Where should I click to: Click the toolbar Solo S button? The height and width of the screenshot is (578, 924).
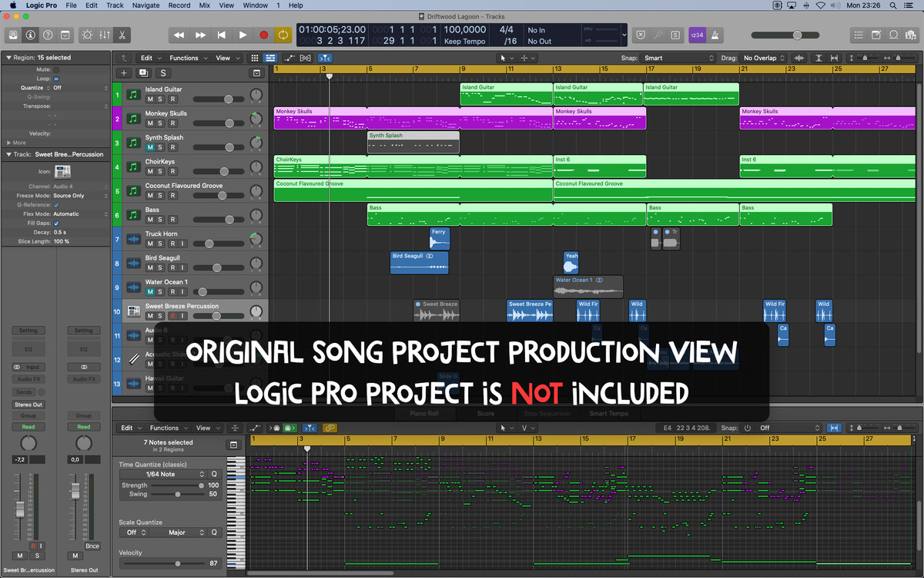coord(675,35)
